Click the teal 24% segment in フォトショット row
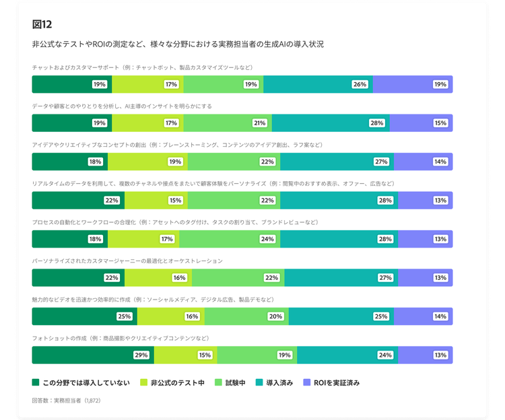 click(347, 355)
